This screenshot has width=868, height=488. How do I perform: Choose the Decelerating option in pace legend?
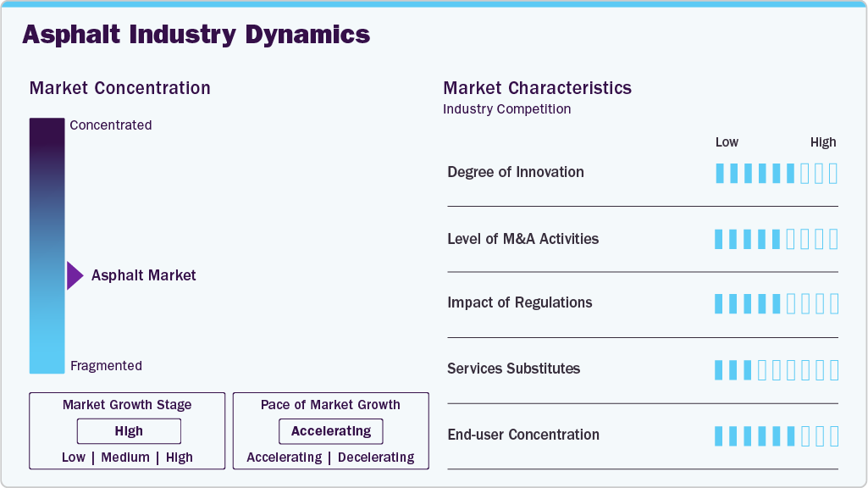coord(376,457)
